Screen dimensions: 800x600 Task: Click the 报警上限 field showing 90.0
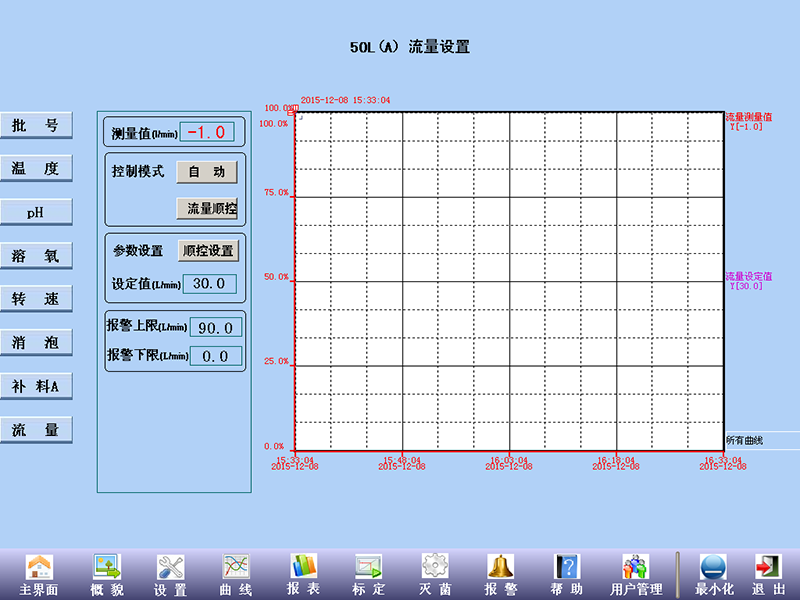(x=215, y=328)
